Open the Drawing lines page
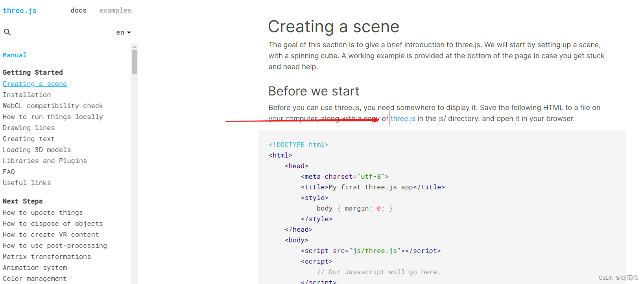This screenshot has height=284, width=644. coord(29,128)
